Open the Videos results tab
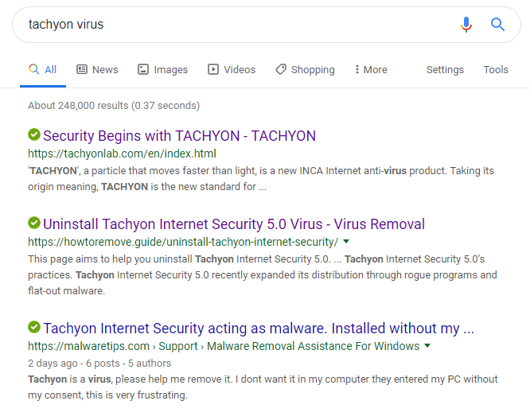 (x=232, y=70)
